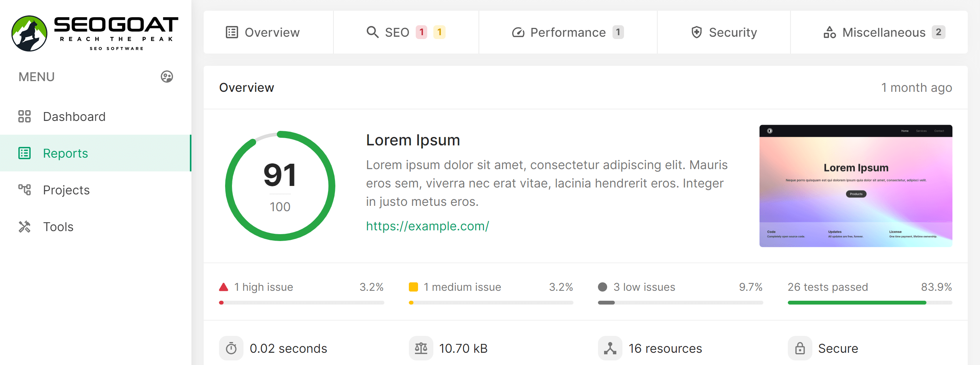Switch to the SEO tab

click(x=406, y=33)
